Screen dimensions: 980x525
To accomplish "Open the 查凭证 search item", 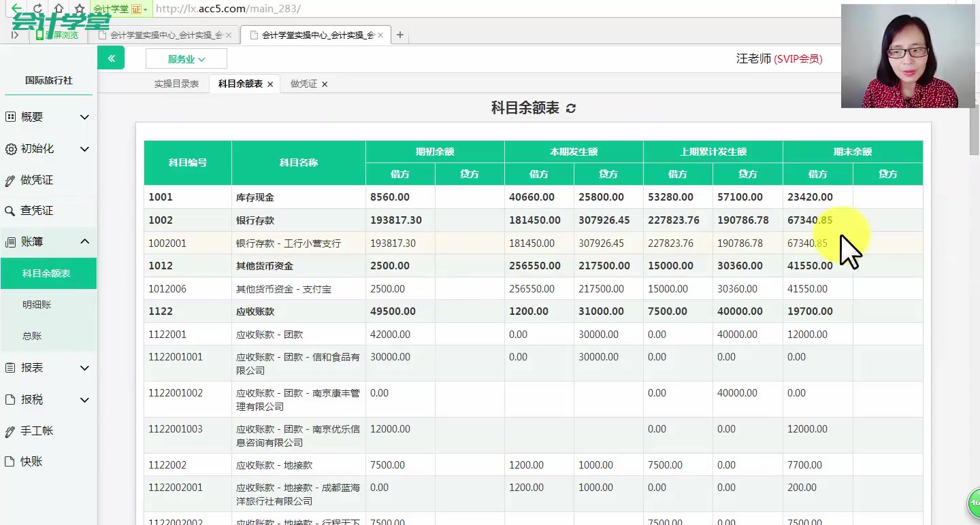I will point(48,211).
